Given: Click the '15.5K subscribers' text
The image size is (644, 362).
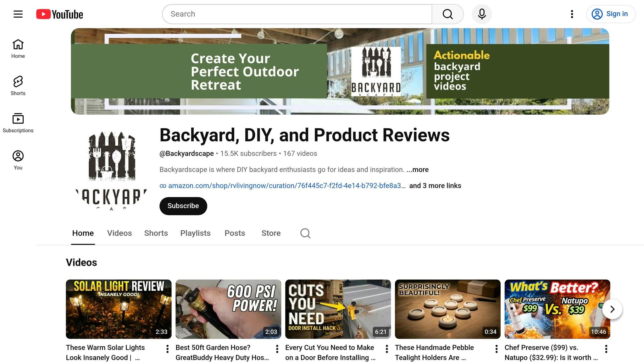Looking at the screenshot, I should coord(248,154).
